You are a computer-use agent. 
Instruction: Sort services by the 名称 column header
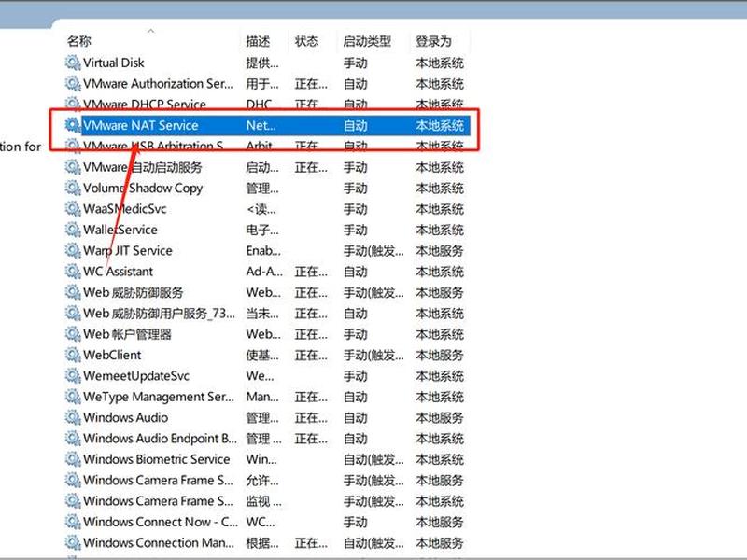pyautogui.click(x=79, y=41)
